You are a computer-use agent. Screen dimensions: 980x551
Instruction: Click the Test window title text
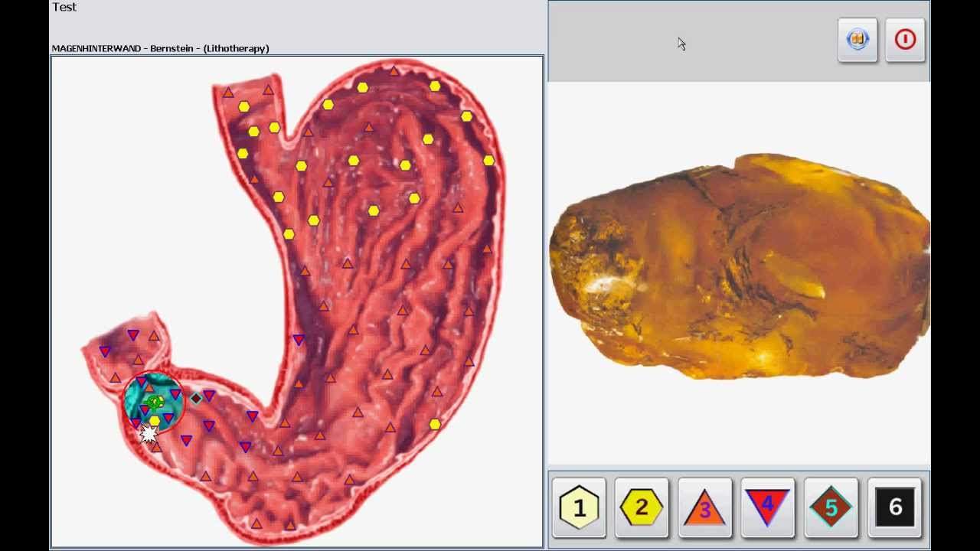tap(64, 7)
